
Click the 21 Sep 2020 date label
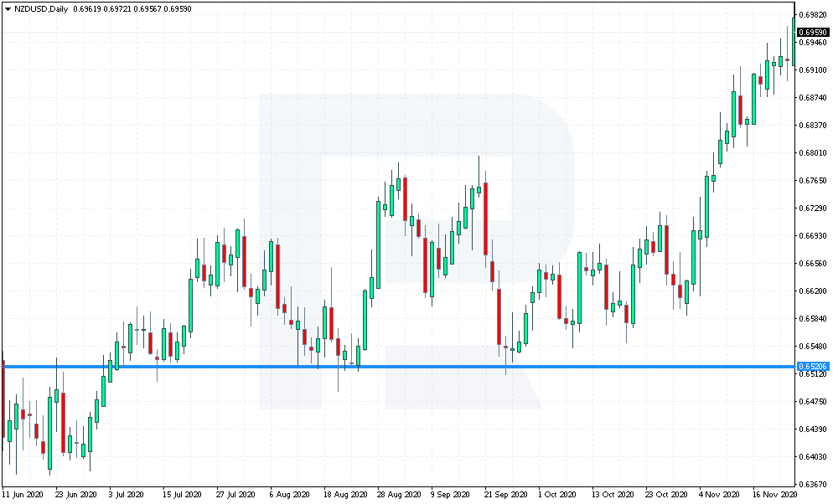click(506, 495)
